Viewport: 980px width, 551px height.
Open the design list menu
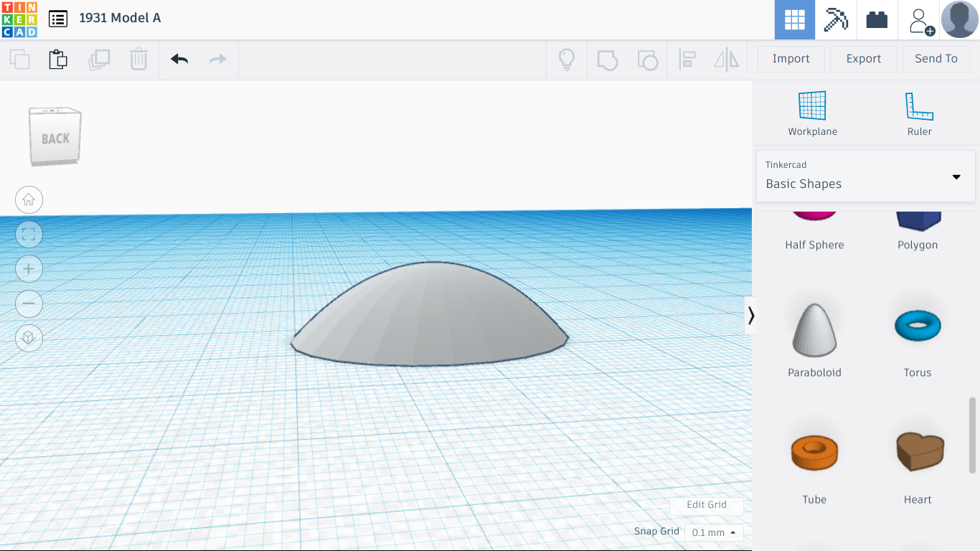coord(58,19)
